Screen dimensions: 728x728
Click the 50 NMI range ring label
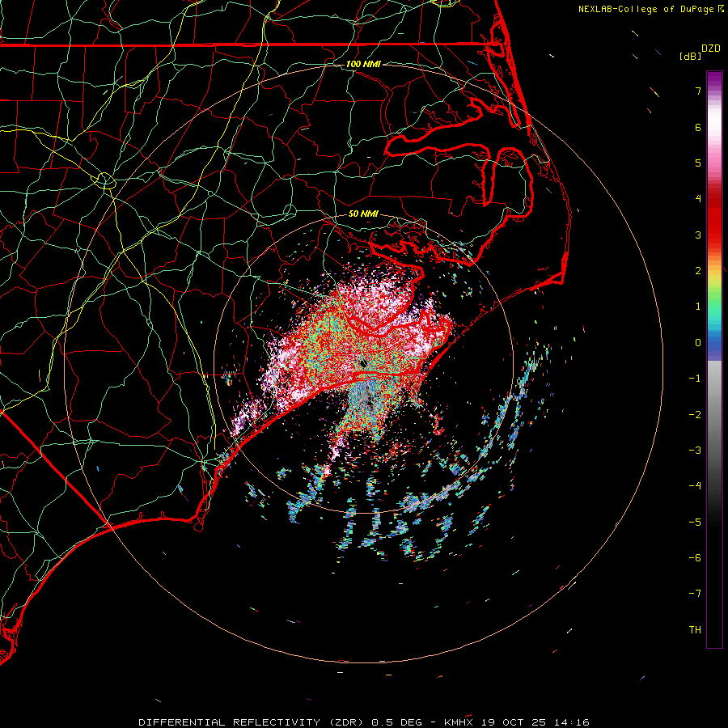363,214
